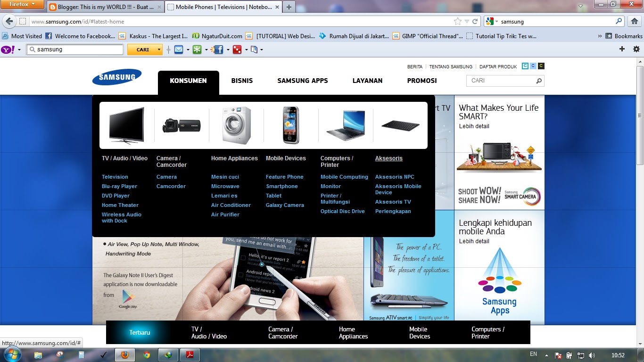Image resolution: width=644 pixels, height=362 pixels.
Task: Click the green asterisk toolbar icon
Action: point(197,49)
